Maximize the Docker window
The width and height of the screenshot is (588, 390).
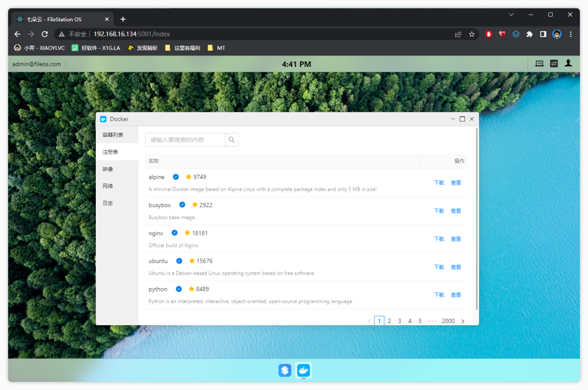point(462,119)
